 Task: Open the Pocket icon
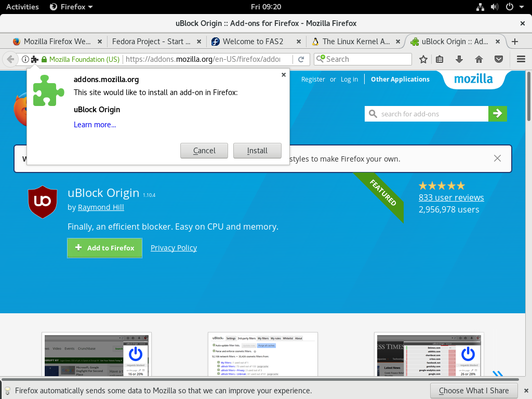[498, 59]
